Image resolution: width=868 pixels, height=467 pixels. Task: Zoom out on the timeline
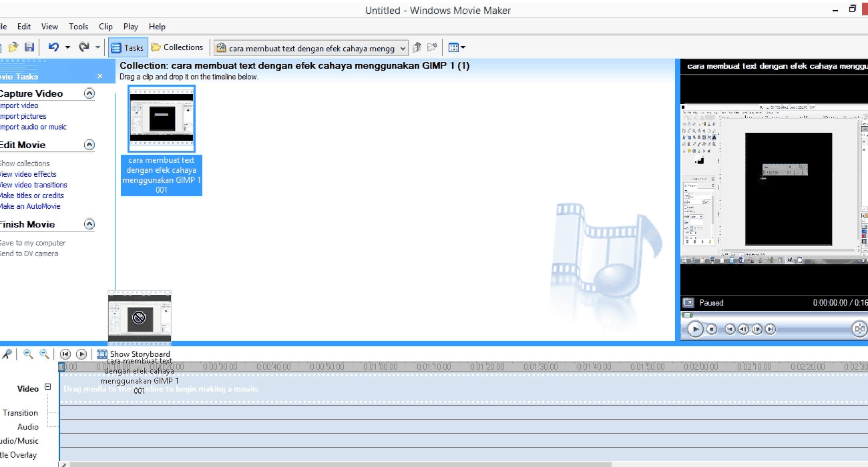coord(44,354)
